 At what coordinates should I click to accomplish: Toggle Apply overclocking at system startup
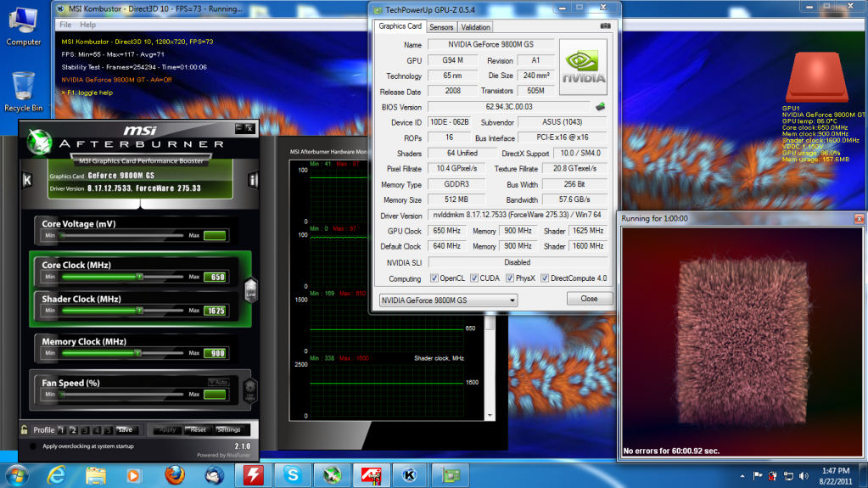click(x=32, y=446)
